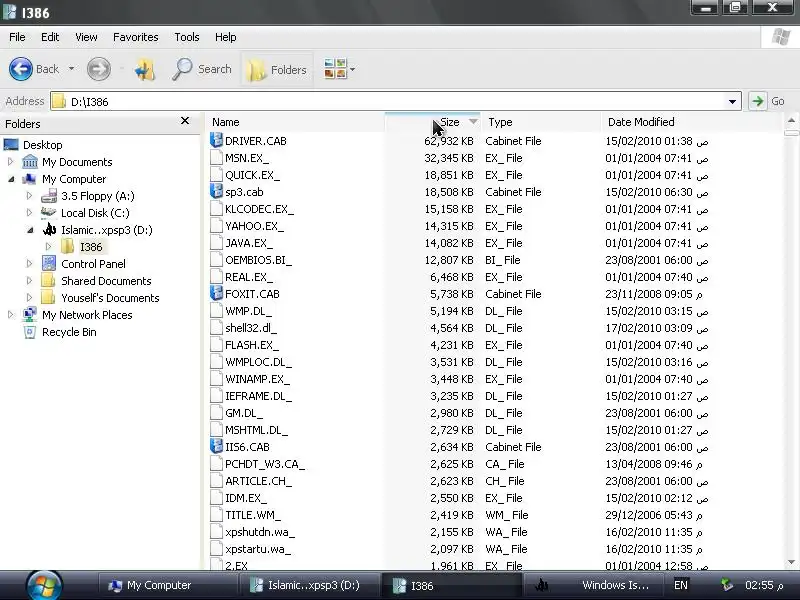Select the file named PCHDT_W3.CA_
Screen dimensions: 800x600
pyautogui.click(x=265, y=464)
